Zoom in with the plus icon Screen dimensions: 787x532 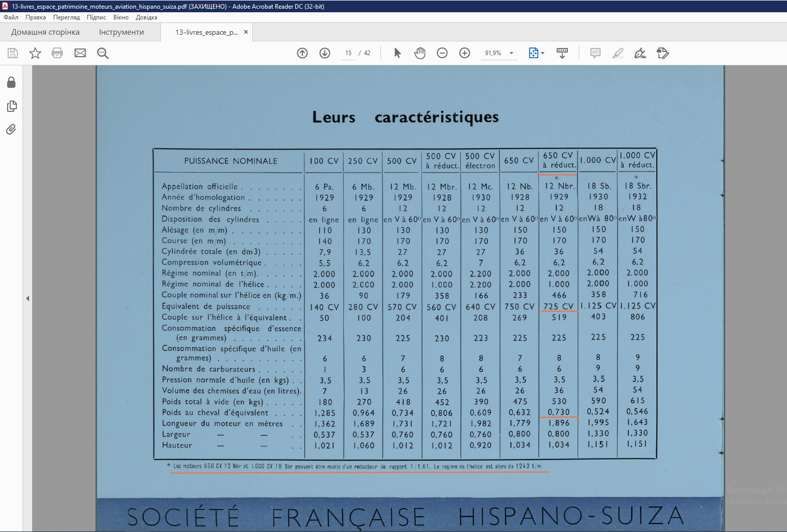[x=465, y=53]
